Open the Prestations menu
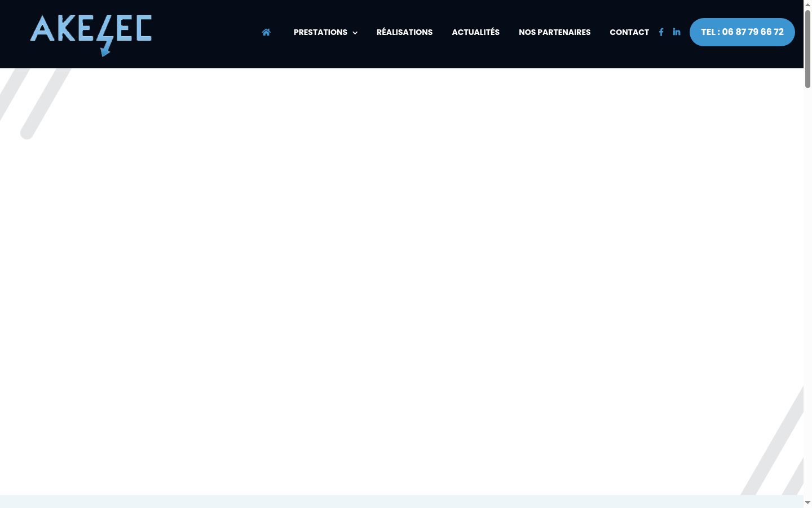Image resolution: width=812 pixels, height=508 pixels. pyautogui.click(x=320, y=32)
